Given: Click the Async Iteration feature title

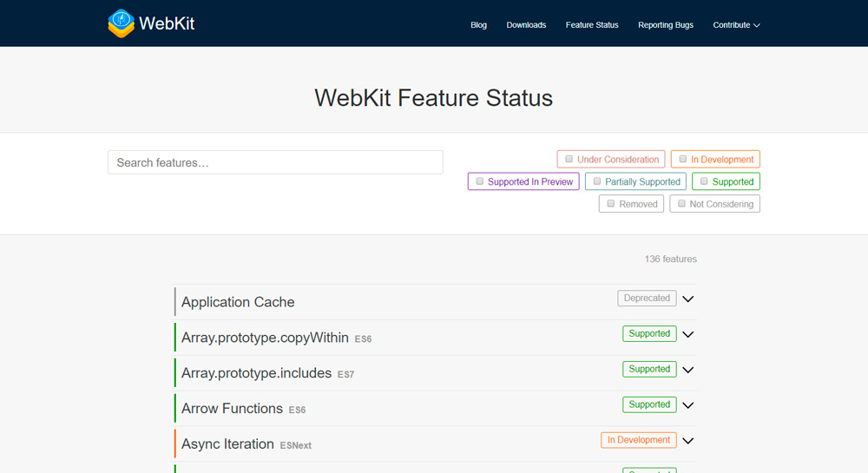Looking at the screenshot, I should point(227,443).
